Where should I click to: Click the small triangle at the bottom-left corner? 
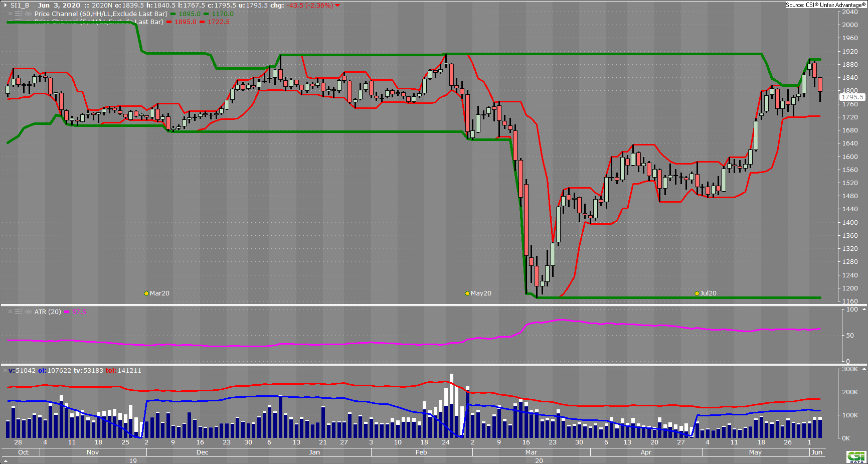pyautogui.click(x=6, y=460)
